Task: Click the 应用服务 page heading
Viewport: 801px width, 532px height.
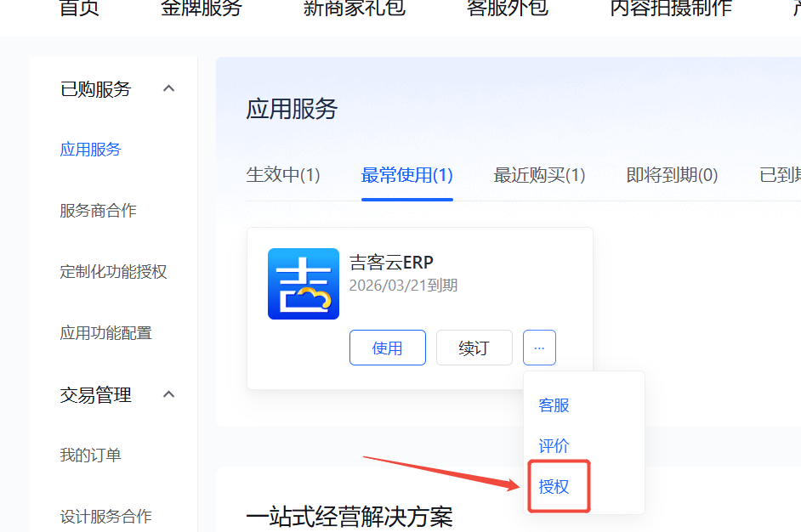Action: [292, 109]
